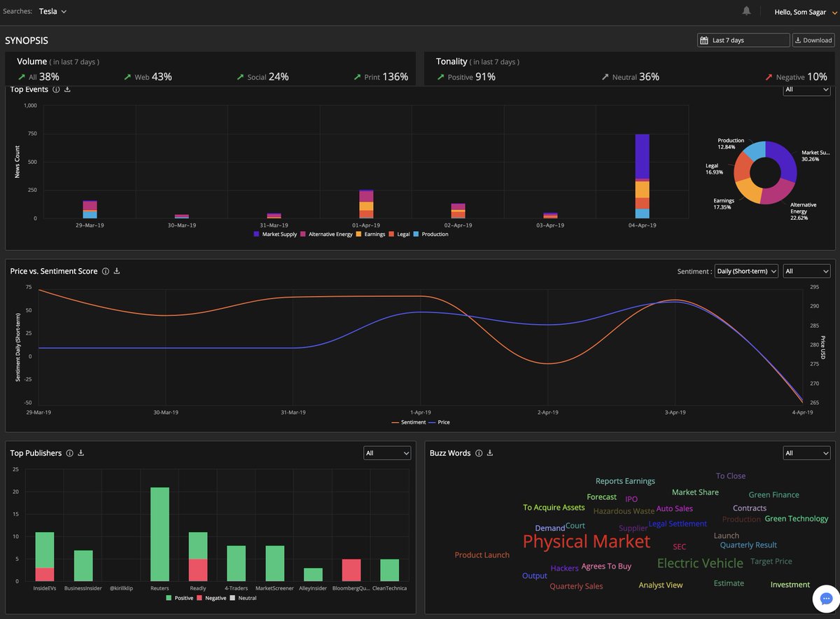The height and width of the screenshot is (619, 840).
Task: Click the Product Launch buzz word
Action: 482,555
